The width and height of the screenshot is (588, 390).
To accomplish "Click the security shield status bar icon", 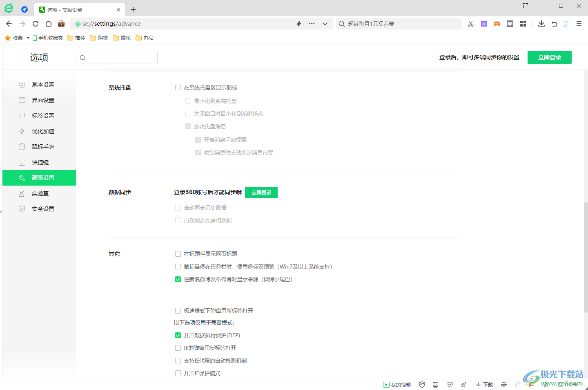I will (422, 385).
